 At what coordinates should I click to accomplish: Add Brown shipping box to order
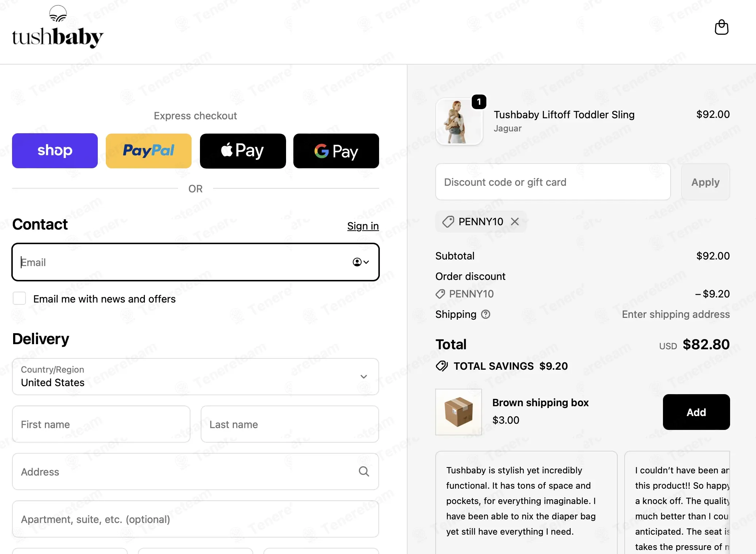coord(696,412)
